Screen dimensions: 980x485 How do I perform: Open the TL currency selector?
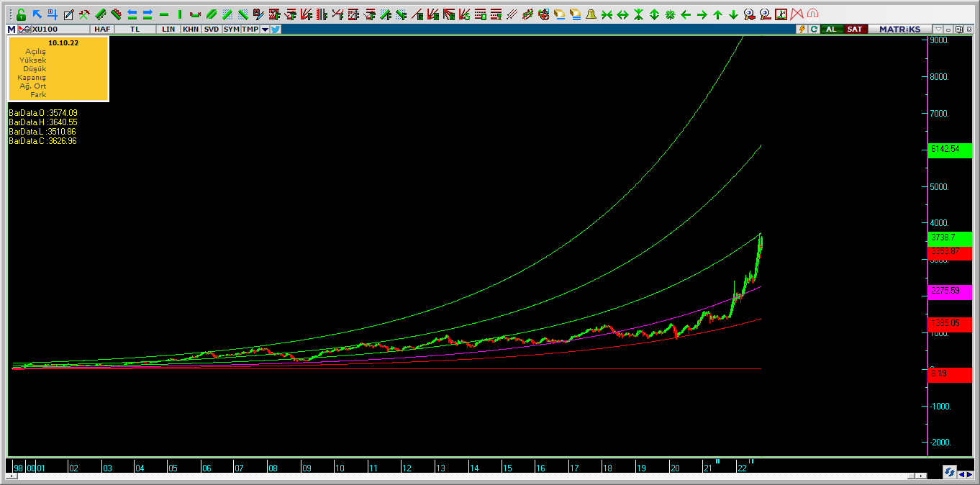tap(135, 30)
